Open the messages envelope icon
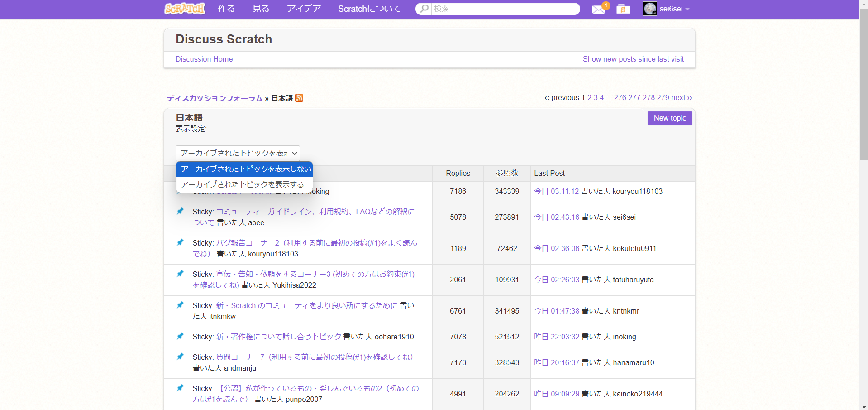This screenshot has height=410, width=868. [598, 10]
